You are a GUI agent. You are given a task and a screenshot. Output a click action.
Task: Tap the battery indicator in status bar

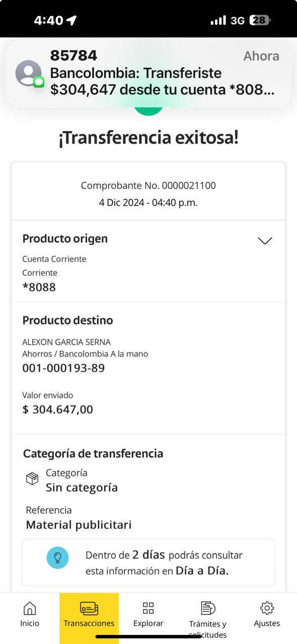[261, 20]
